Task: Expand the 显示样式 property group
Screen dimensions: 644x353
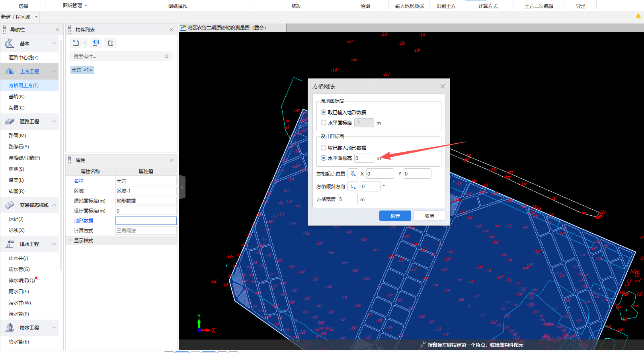Action: click(70, 240)
